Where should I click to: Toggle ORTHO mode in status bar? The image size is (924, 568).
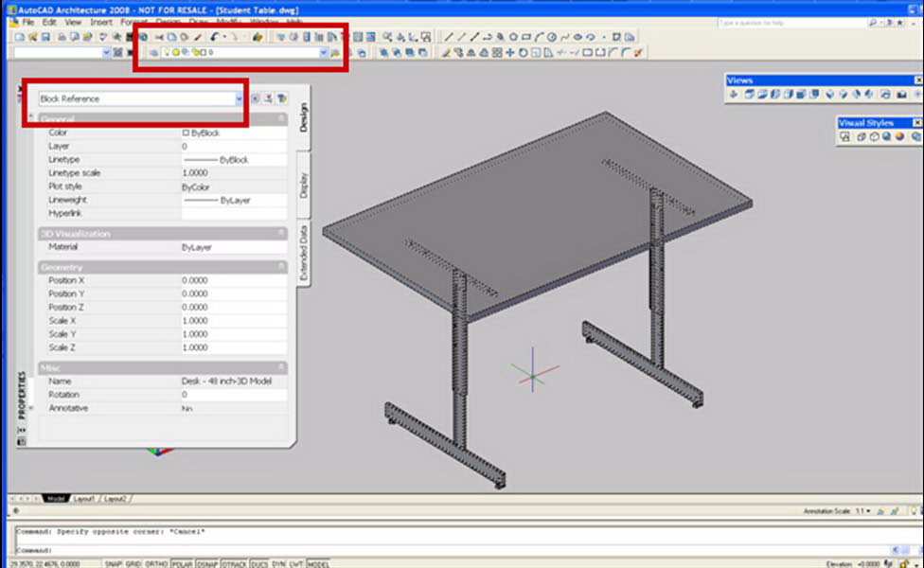pos(157,564)
